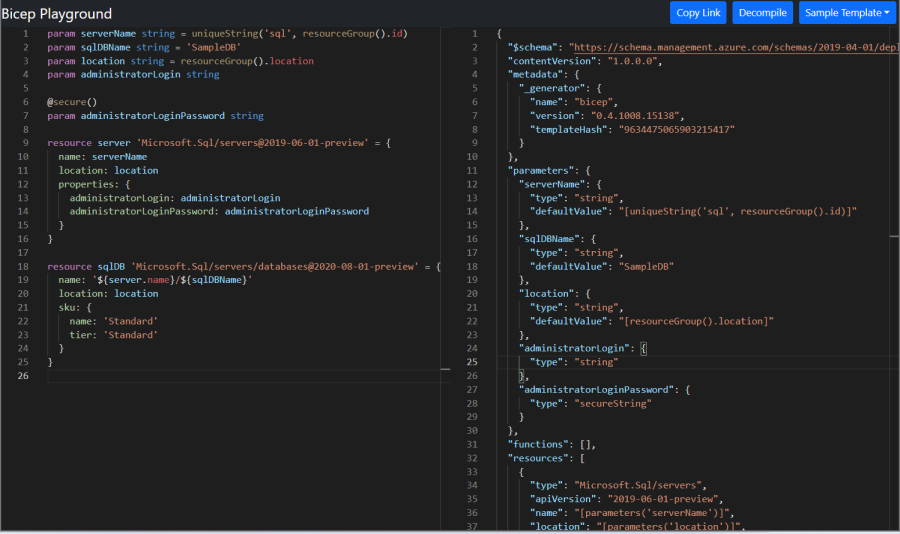Viewport: 900px width, 534px height.
Task: Click the "administratorLogin" key in JSON parameters
Action: click(575, 348)
